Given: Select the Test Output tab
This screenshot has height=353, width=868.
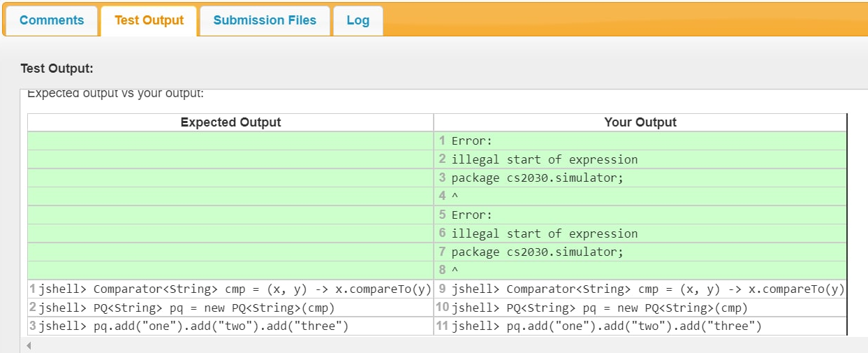Looking at the screenshot, I should pos(149,20).
